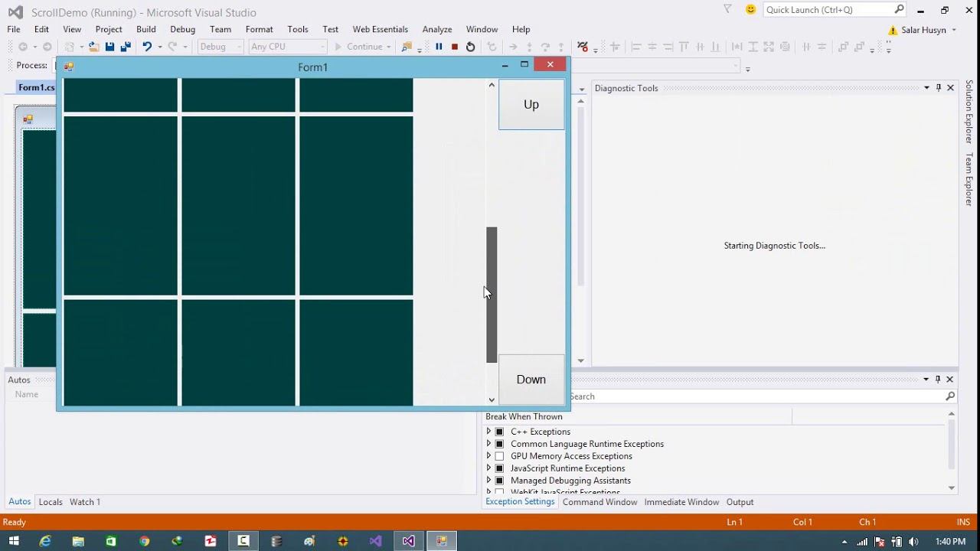Image resolution: width=980 pixels, height=551 pixels.
Task: Expand Common Language Runtime Exceptions node
Action: tap(488, 444)
